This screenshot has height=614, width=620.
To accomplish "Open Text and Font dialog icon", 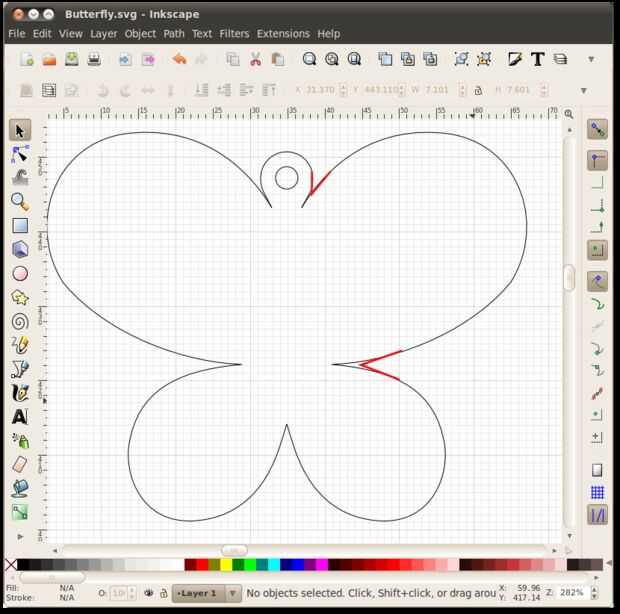I will 537,59.
